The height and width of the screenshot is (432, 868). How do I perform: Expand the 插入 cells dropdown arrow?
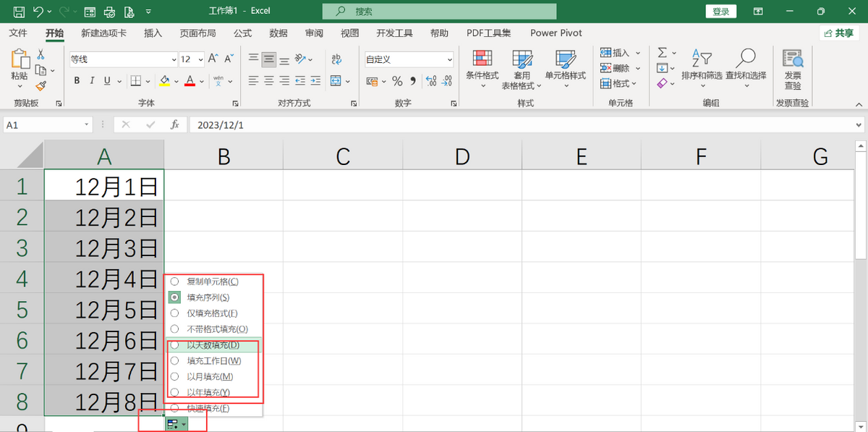tap(637, 53)
